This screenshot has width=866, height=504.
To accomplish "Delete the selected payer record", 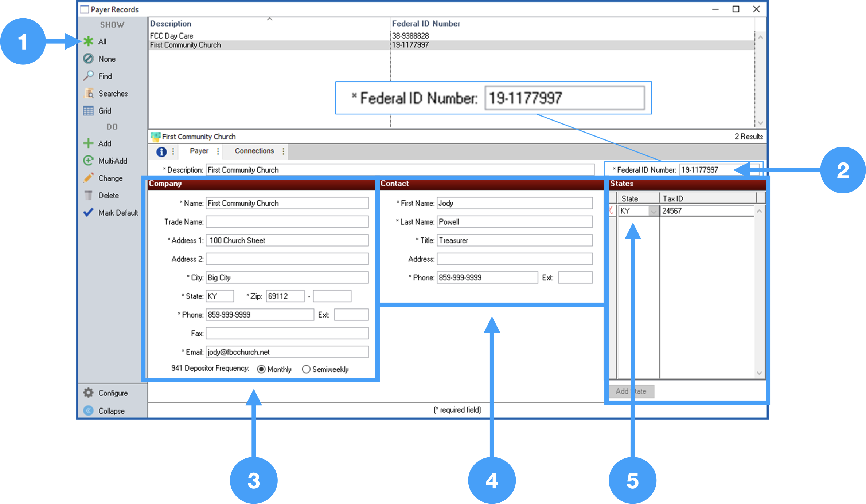I will [x=89, y=195].
